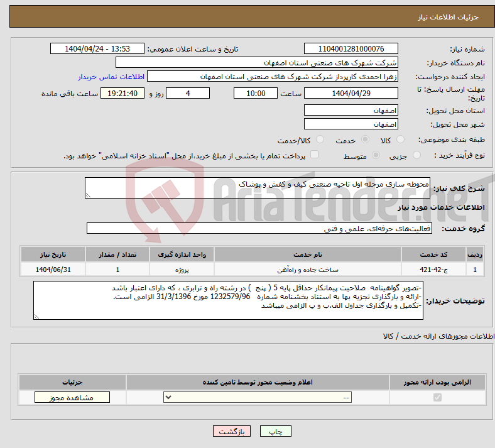The image size is (495, 448).
Task: Click the گروه خدمت service group field
Action: [x=259, y=228]
